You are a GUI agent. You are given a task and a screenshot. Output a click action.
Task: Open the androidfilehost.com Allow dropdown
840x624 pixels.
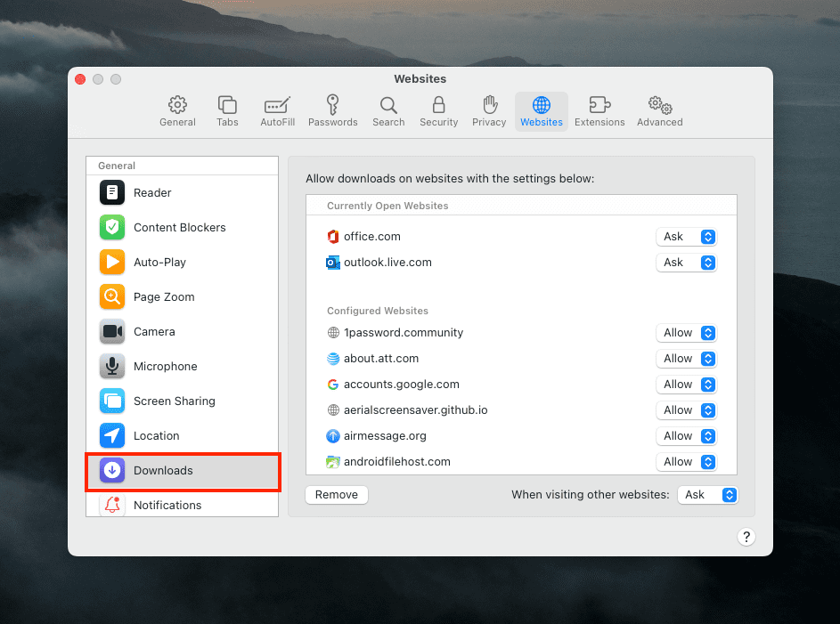point(686,461)
